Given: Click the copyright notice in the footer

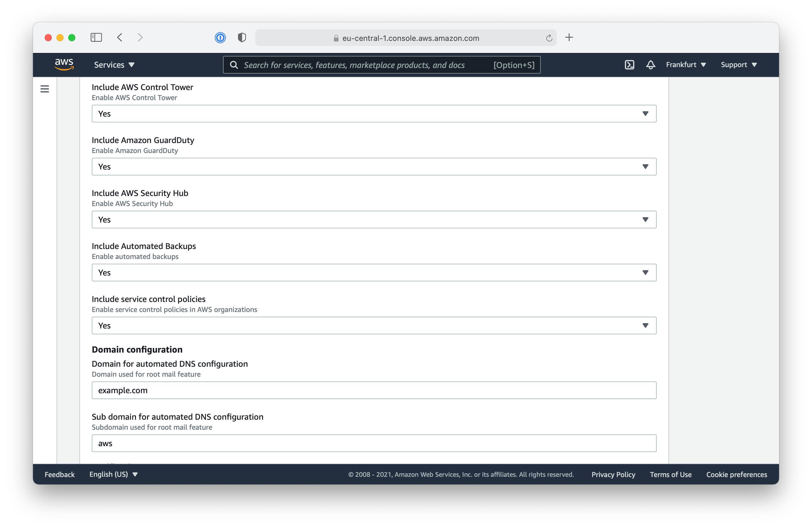Looking at the screenshot, I should [461, 474].
